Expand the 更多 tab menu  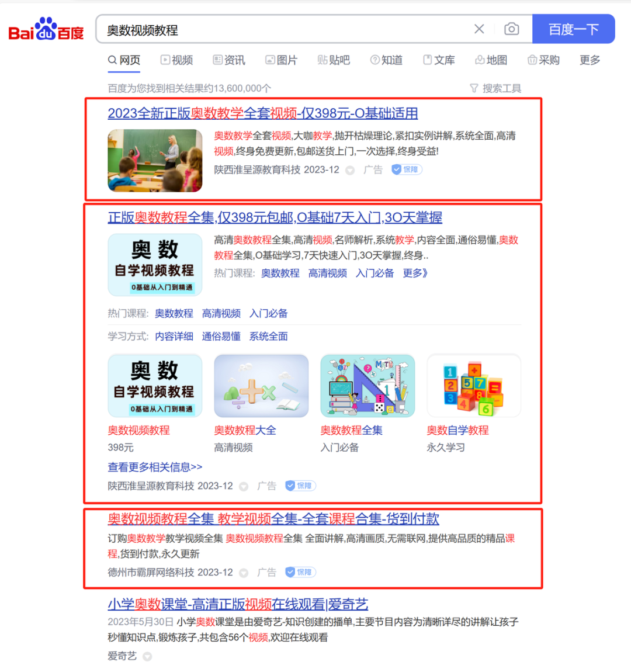[x=590, y=60]
